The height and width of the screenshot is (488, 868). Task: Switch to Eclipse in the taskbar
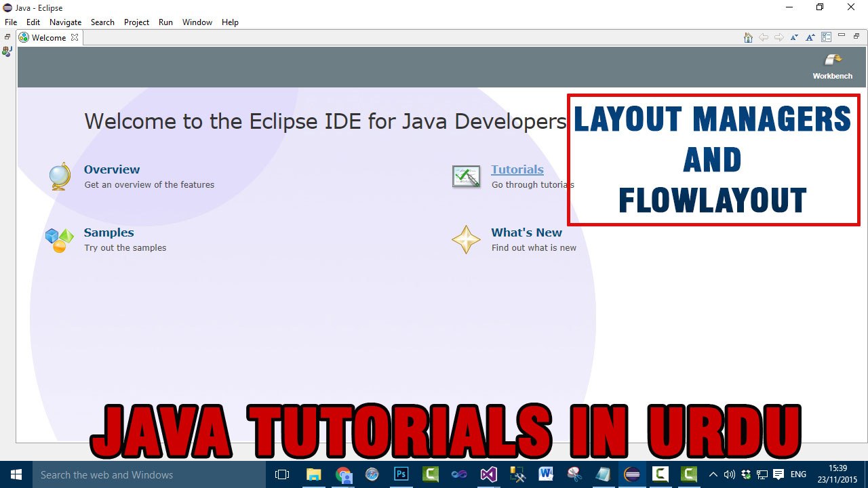(632, 474)
